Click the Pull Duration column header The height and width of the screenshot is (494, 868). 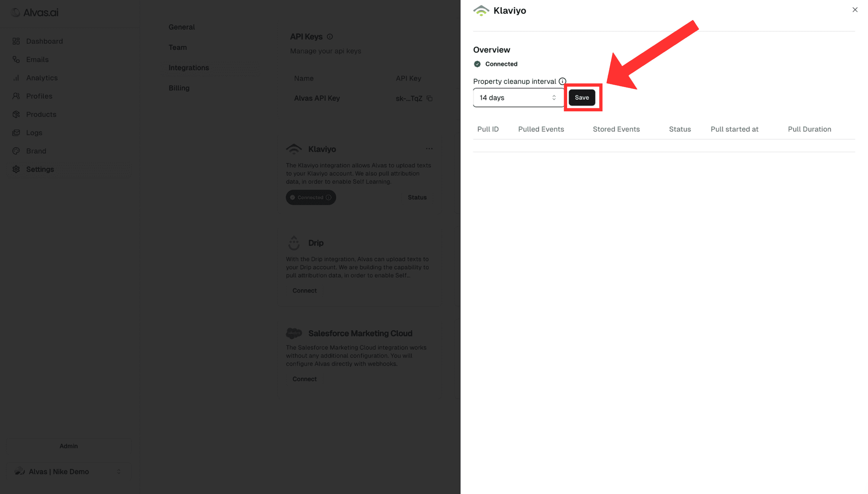pos(809,129)
